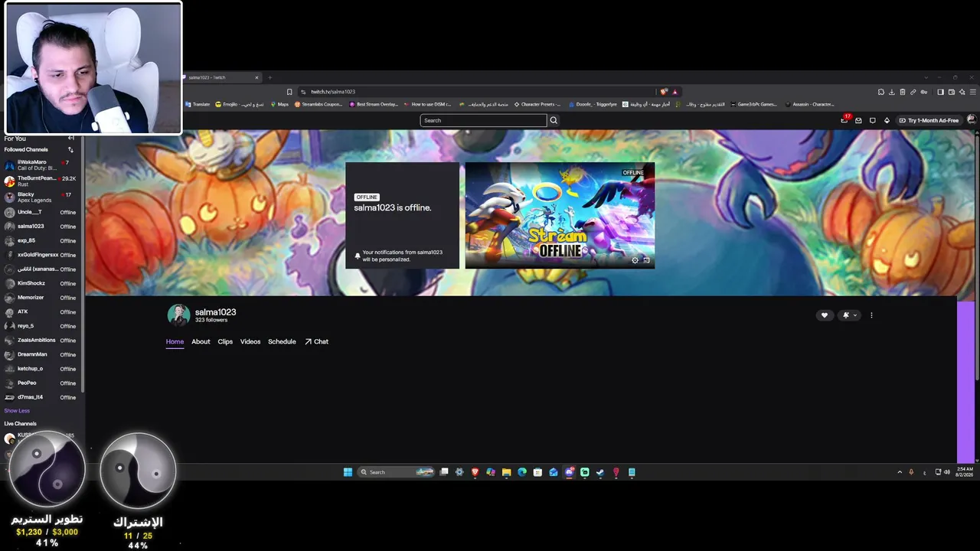Viewport: 980px width, 551px height.
Task: Open the Maps bookmark
Action: [279, 104]
